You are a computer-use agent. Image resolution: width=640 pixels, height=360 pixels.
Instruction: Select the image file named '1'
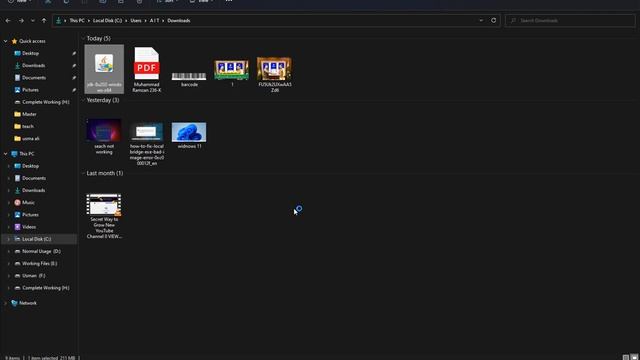coord(231,73)
